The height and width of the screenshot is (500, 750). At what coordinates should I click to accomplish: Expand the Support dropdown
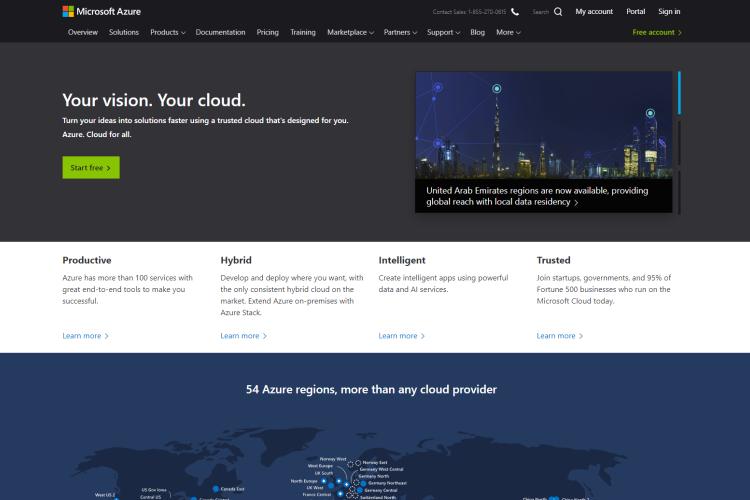[443, 32]
